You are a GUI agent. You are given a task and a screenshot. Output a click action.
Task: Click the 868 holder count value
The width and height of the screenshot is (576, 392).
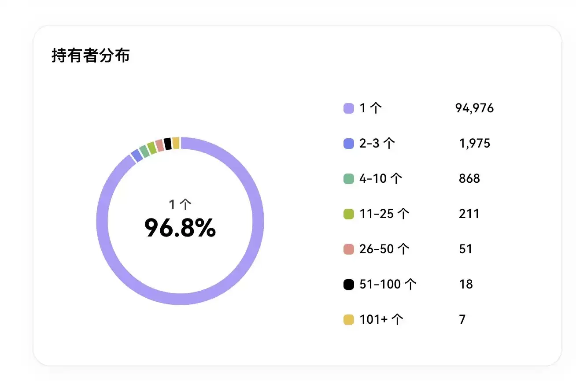pos(469,179)
